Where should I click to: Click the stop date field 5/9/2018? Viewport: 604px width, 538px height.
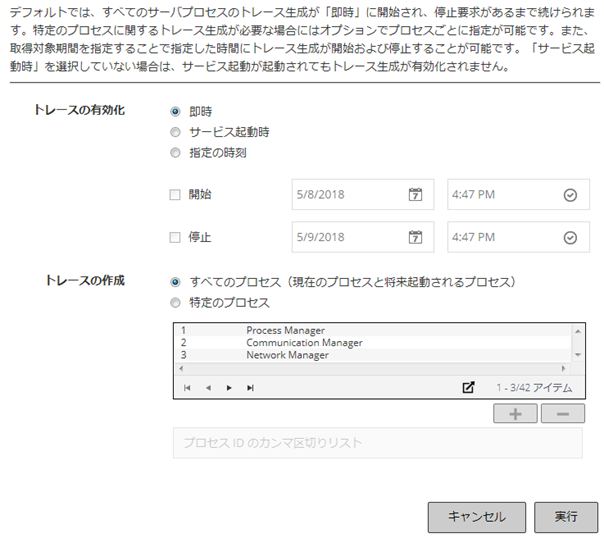pyautogui.click(x=363, y=237)
